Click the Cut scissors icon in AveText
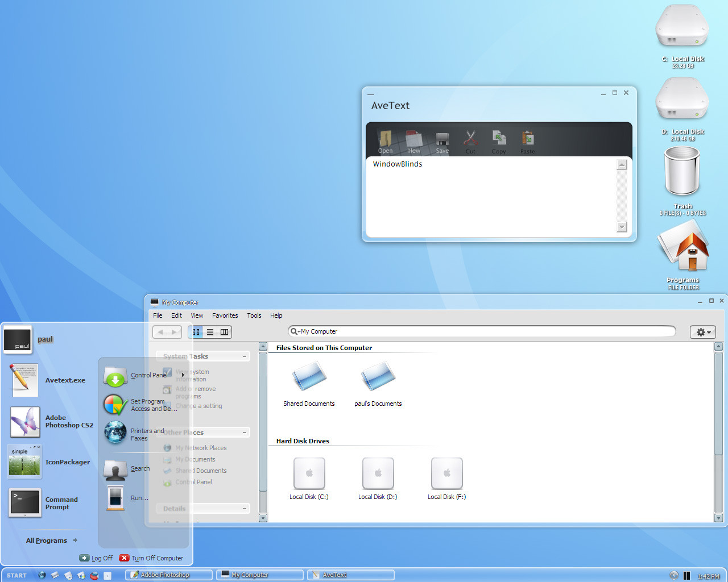This screenshot has height=582, width=728. click(x=470, y=141)
